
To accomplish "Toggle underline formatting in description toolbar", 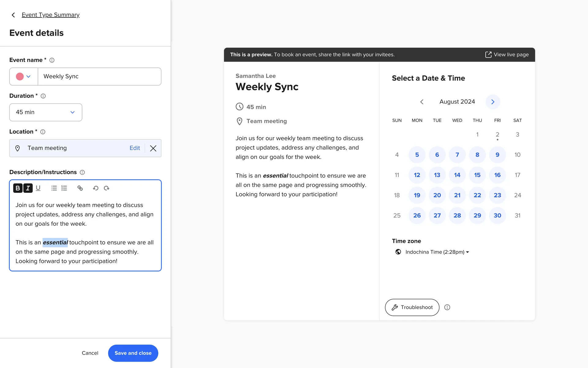I will click(x=38, y=188).
